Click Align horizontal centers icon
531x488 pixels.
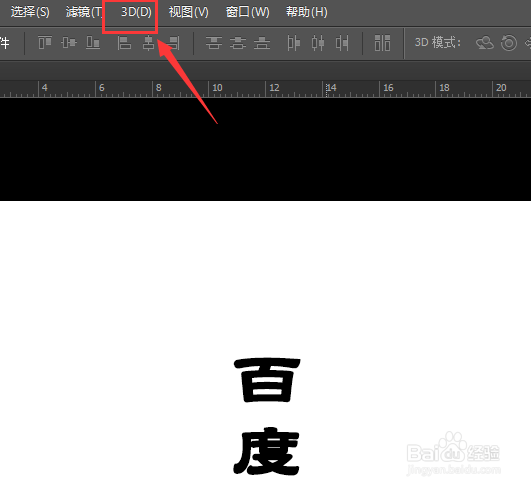coord(148,43)
